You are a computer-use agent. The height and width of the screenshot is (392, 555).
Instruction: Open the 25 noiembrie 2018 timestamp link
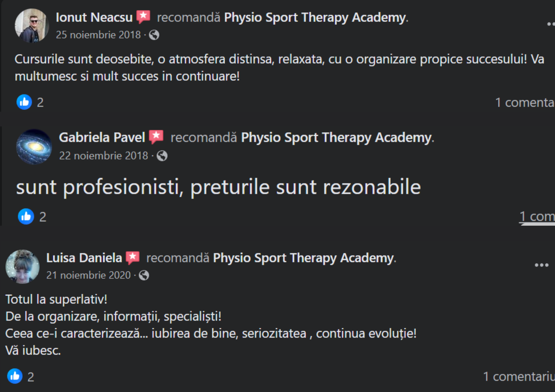click(98, 35)
